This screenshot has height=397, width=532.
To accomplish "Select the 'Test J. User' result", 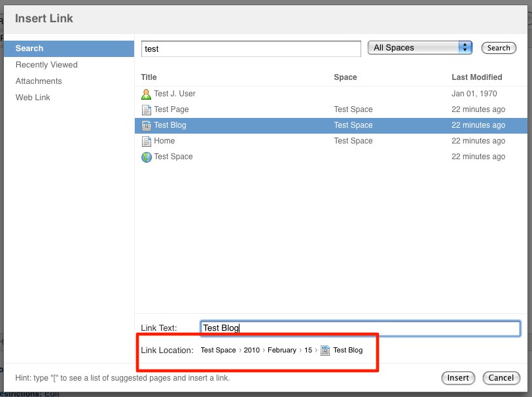I will pyautogui.click(x=175, y=94).
